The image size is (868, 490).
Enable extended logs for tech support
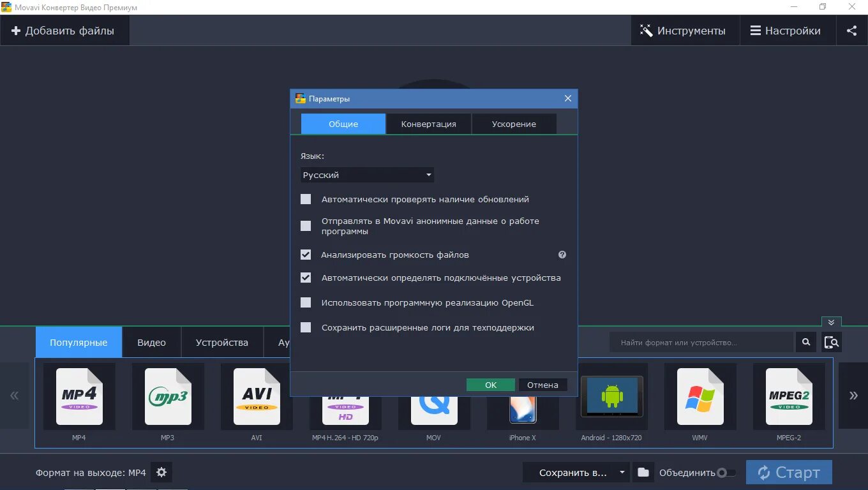click(306, 327)
